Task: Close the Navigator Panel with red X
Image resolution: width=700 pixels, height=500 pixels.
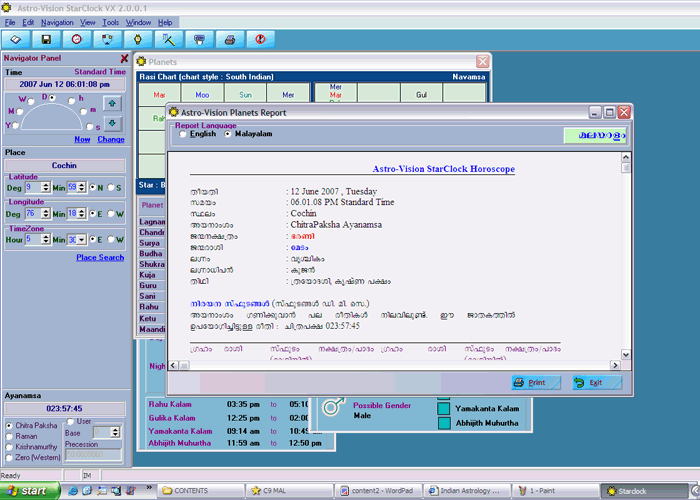Action: [x=124, y=58]
